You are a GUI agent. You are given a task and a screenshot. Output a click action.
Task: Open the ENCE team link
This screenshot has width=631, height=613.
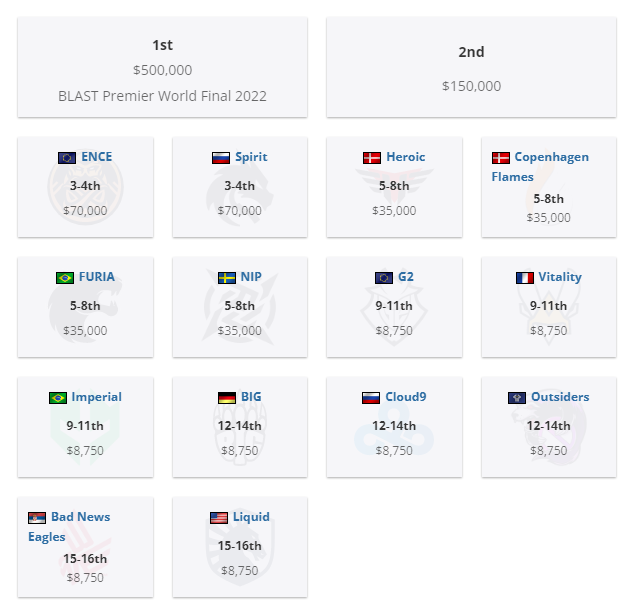(97, 157)
